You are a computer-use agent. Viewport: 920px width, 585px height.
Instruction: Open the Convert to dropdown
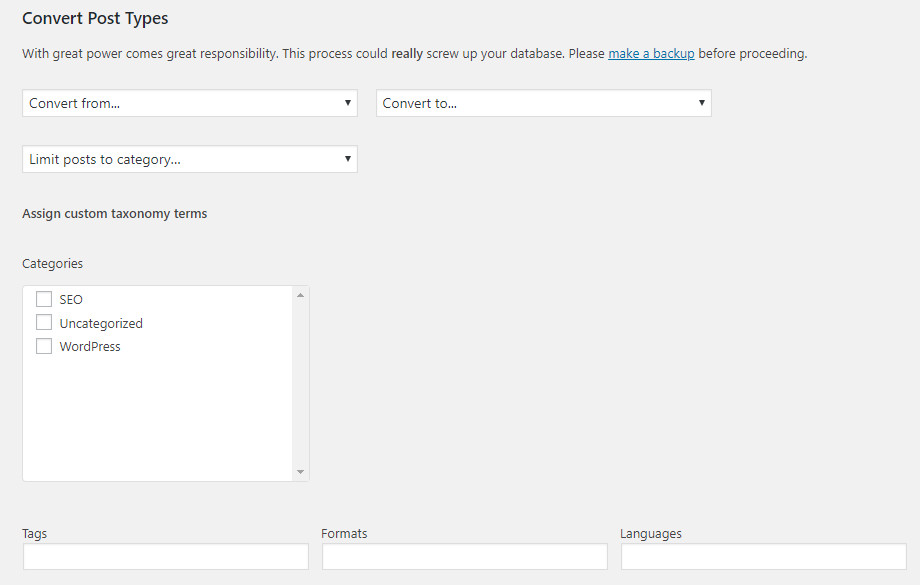pyautogui.click(x=543, y=103)
